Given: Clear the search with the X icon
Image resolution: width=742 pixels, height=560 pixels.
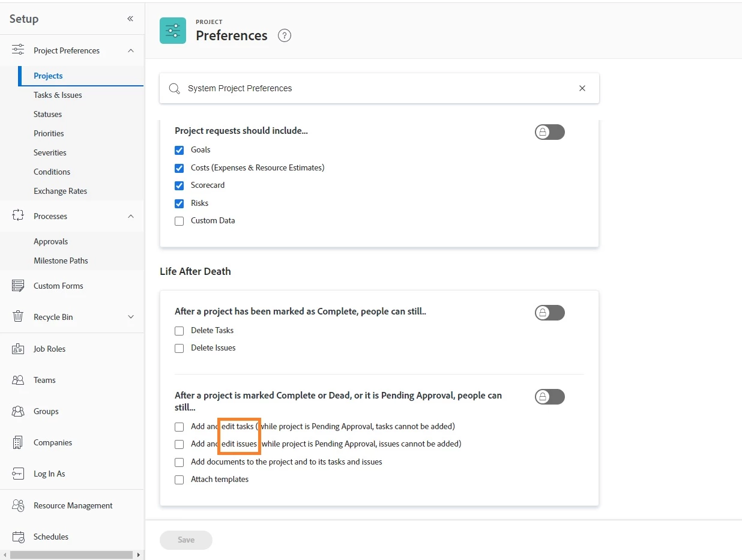Looking at the screenshot, I should click(582, 88).
